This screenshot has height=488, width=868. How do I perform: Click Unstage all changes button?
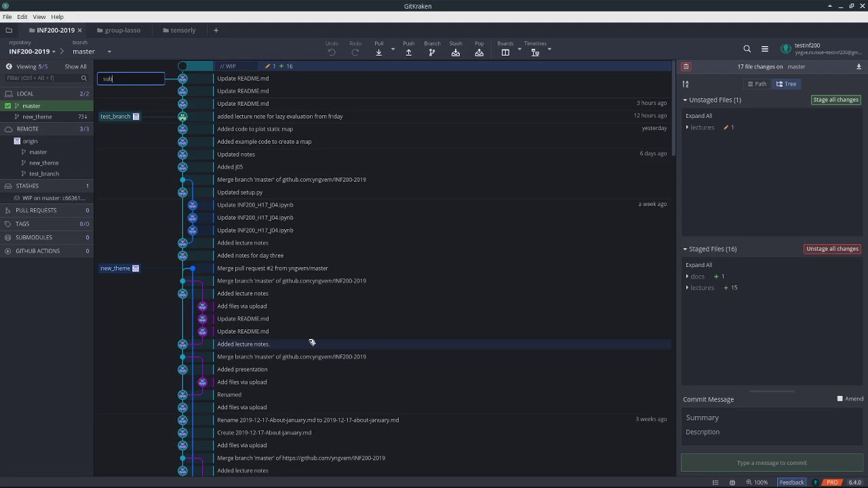[832, 249]
